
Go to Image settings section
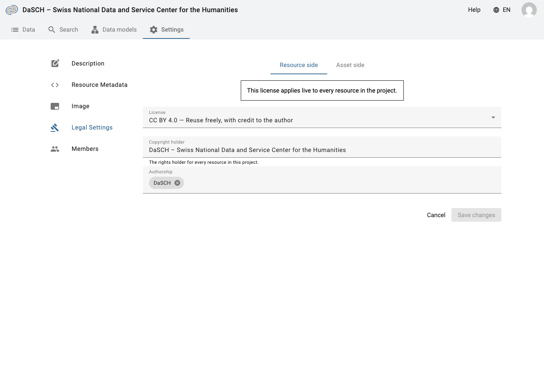pos(80,106)
